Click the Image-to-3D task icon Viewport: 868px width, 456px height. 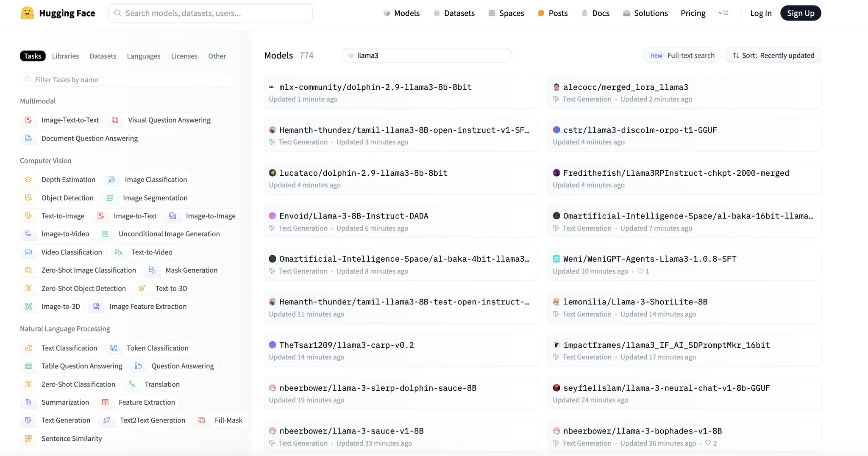pos(28,307)
